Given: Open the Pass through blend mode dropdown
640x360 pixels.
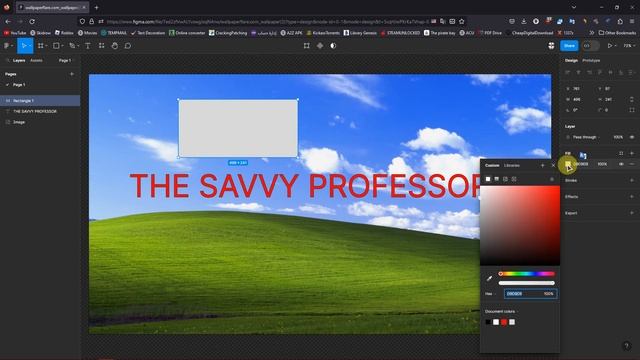Looking at the screenshot, I should [x=587, y=137].
